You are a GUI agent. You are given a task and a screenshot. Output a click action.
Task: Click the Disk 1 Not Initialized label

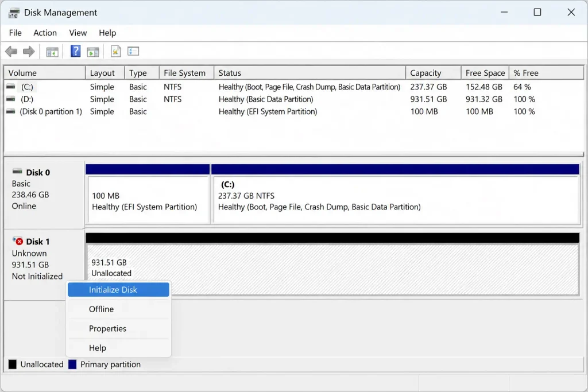coord(37,276)
